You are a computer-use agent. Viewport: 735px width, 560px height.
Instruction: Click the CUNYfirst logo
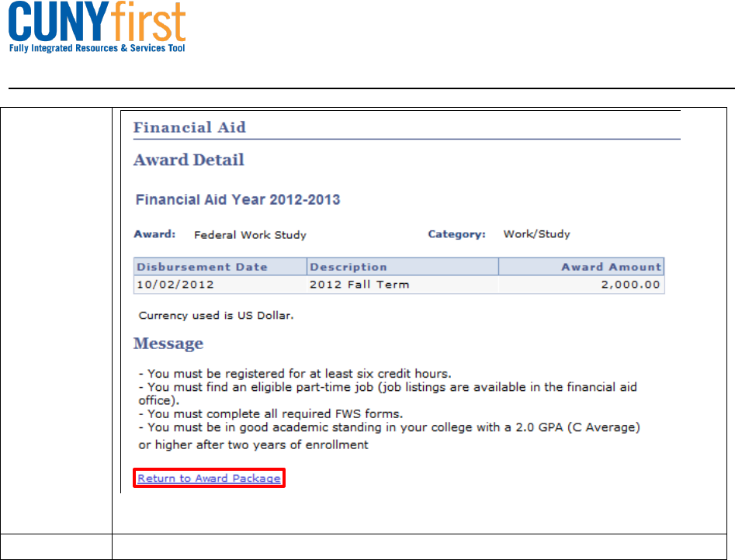pos(97,26)
